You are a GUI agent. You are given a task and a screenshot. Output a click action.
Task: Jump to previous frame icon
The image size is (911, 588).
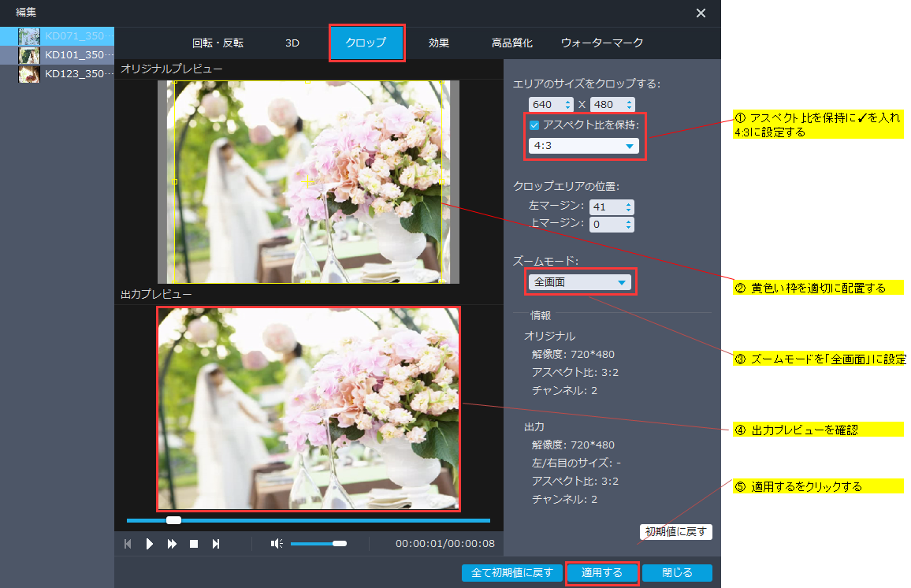pyautogui.click(x=128, y=544)
